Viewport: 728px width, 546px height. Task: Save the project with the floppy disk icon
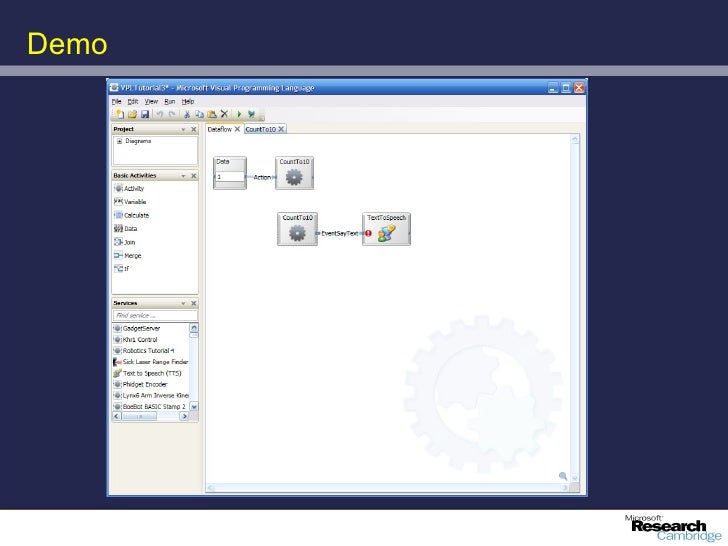[x=145, y=114]
